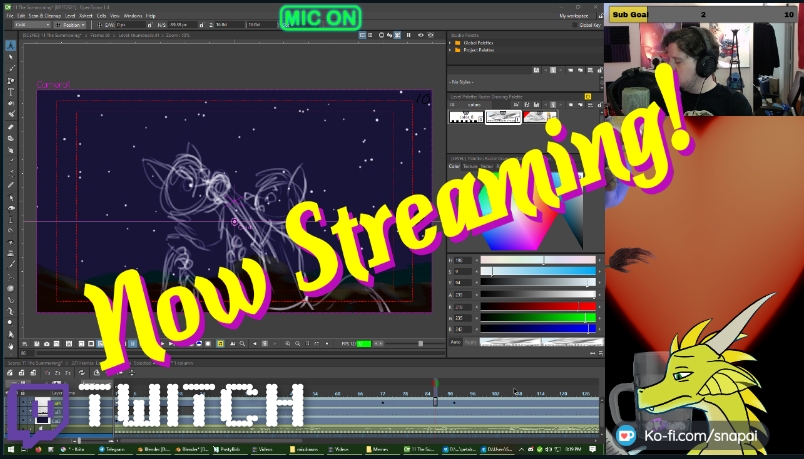Open the Position dropdown in tool options
This screenshot has width=804, height=459.
pyautogui.click(x=71, y=25)
